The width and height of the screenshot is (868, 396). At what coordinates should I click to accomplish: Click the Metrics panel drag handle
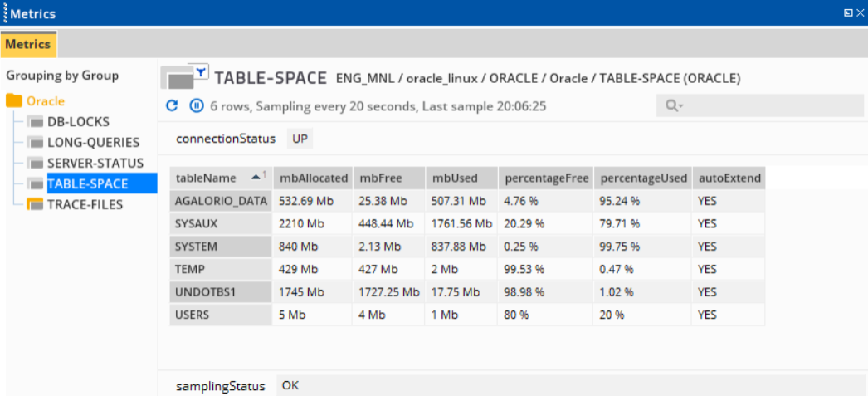click(x=5, y=13)
